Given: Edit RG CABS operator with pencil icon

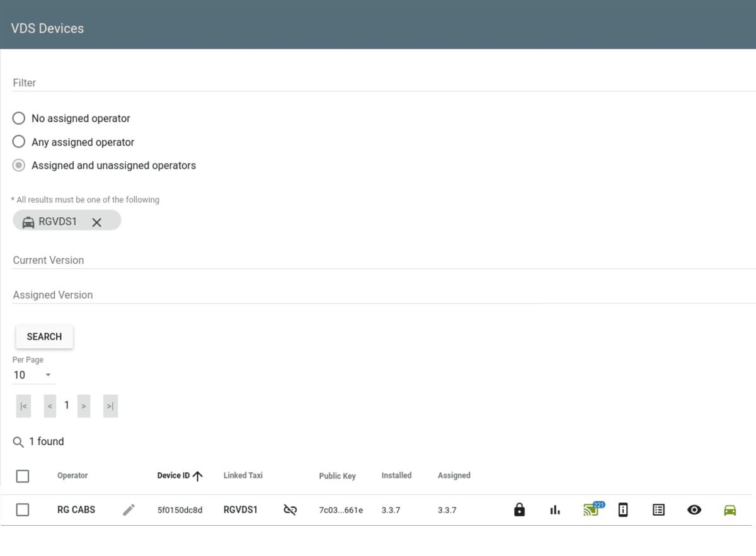Looking at the screenshot, I should pyautogui.click(x=129, y=510).
